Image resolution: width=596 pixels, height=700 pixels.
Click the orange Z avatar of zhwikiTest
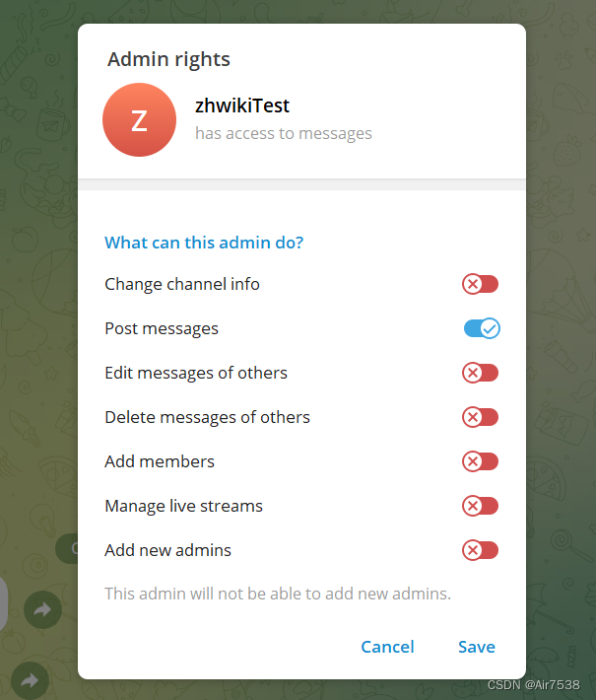[x=139, y=119]
